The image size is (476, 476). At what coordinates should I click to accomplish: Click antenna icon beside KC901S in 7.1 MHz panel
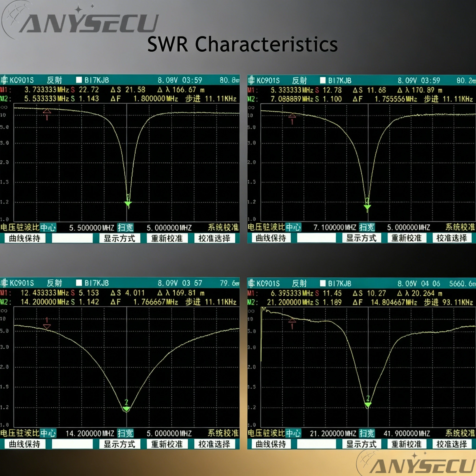click(251, 80)
